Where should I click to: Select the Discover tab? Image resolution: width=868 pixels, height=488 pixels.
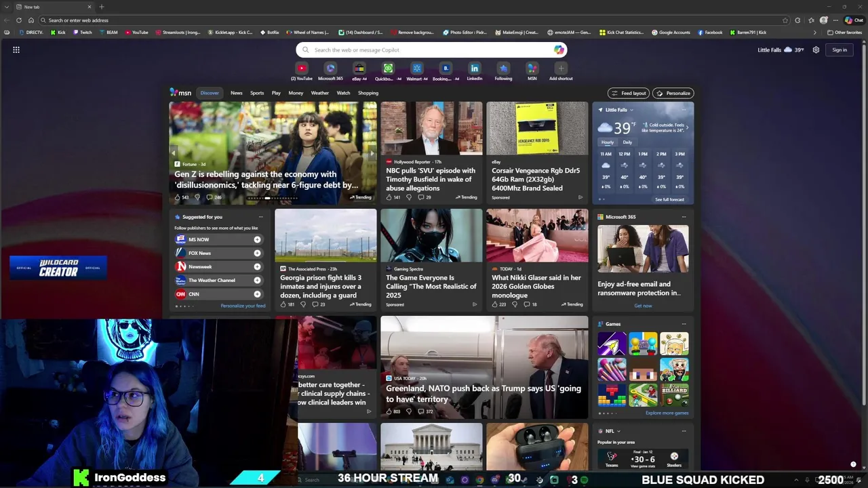point(210,93)
